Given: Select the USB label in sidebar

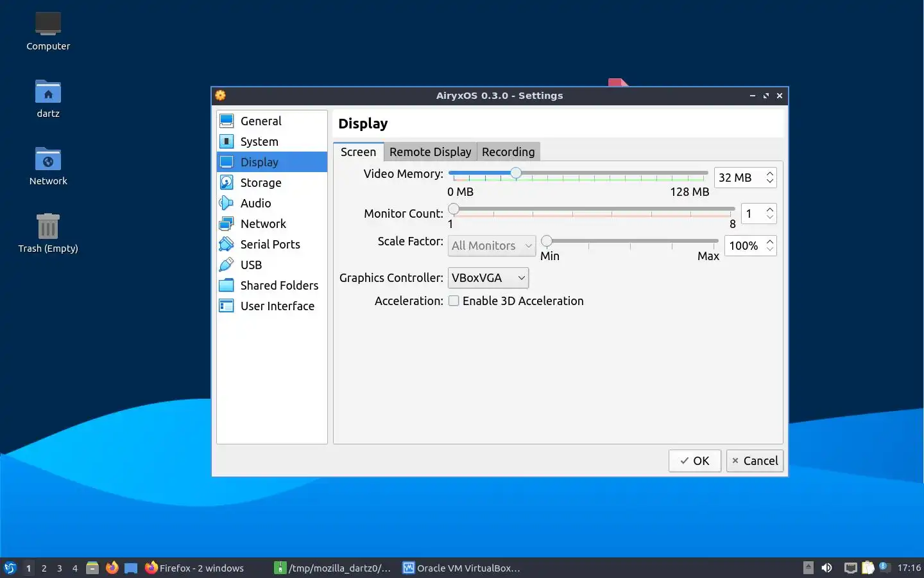Looking at the screenshot, I should [251, 265].
